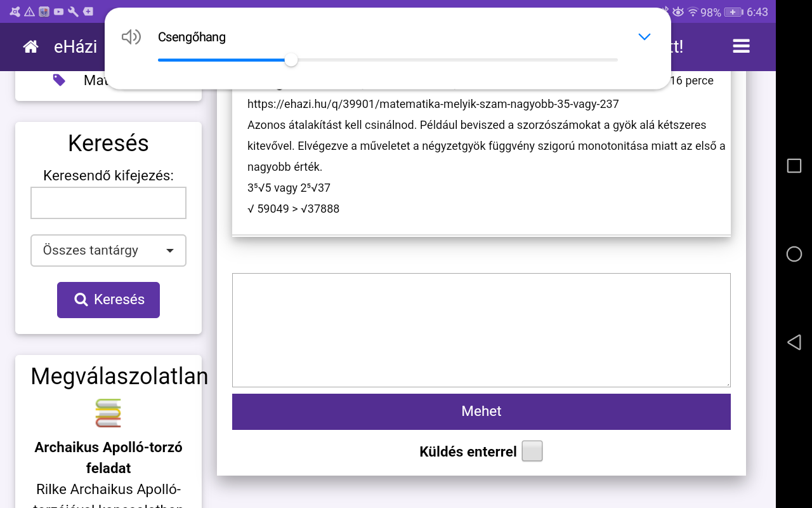The image size is (812, 508).
Task: Click the stacked books icon
Action: coord(108,413)
